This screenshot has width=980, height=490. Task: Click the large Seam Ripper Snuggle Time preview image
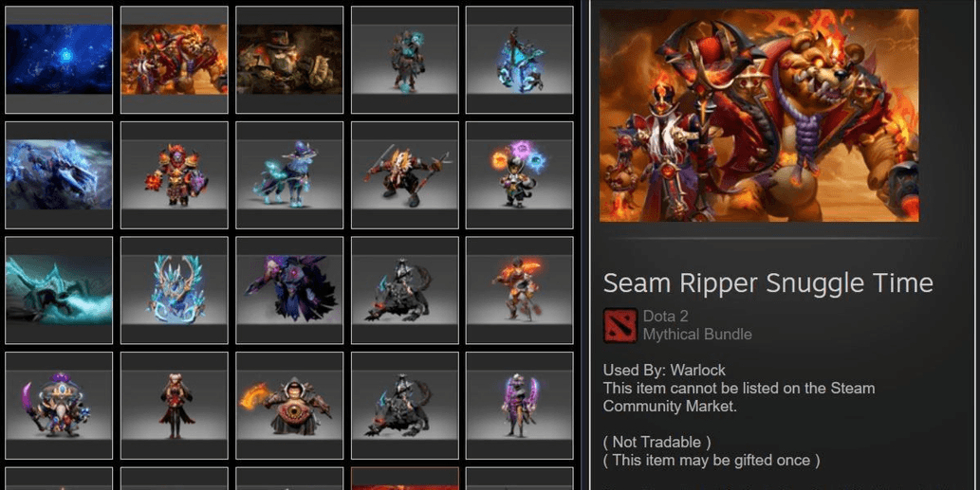tap(759, 116)
